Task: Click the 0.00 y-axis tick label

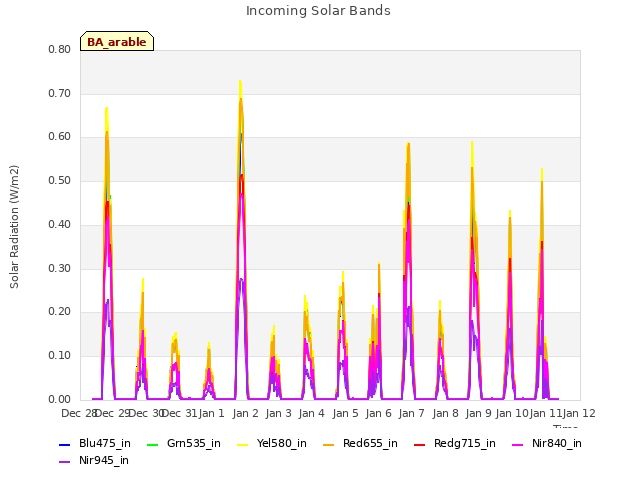Action: pos(60,400)
